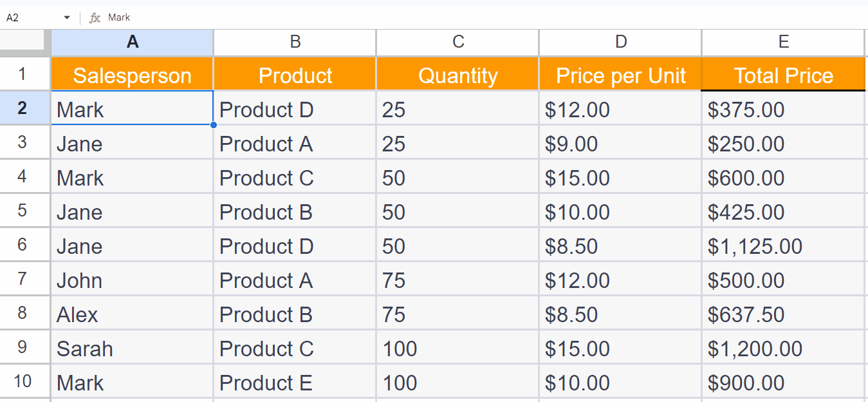Image resolution: width=868 pixels, height=402 pixels.
Task: Click the select-all corner box
Action: tap(24, 42)
